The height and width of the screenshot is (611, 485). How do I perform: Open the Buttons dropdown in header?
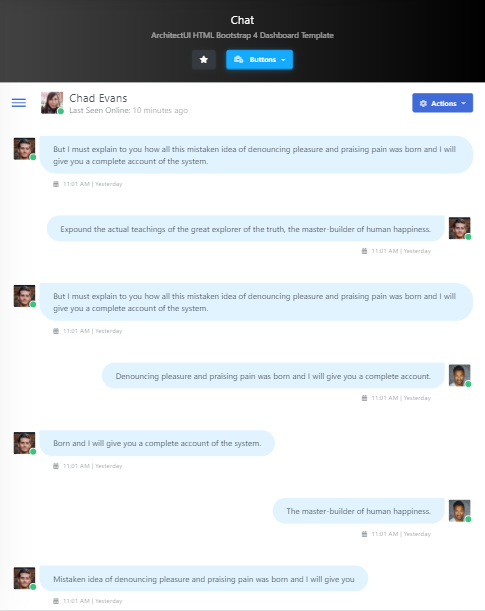pos(259,60)
